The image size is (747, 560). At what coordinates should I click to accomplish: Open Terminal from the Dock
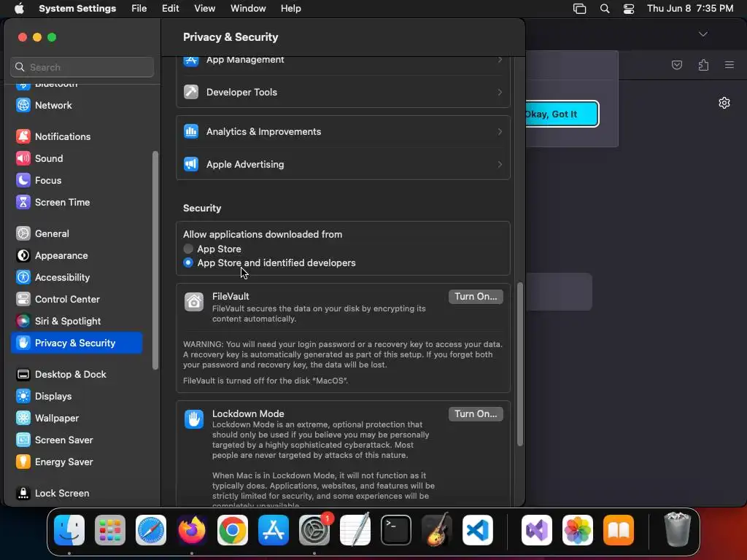click(x=396, y=531)
